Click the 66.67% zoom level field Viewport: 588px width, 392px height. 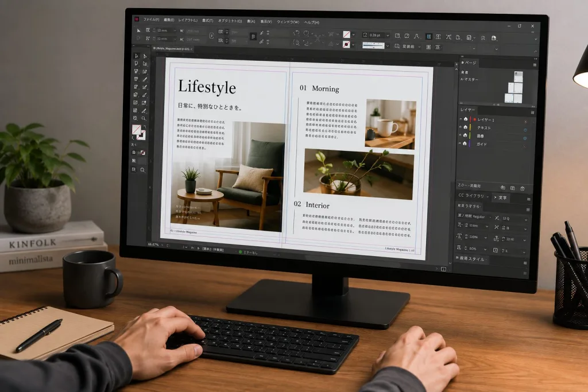pyautogui.click(x=153, y=244)
